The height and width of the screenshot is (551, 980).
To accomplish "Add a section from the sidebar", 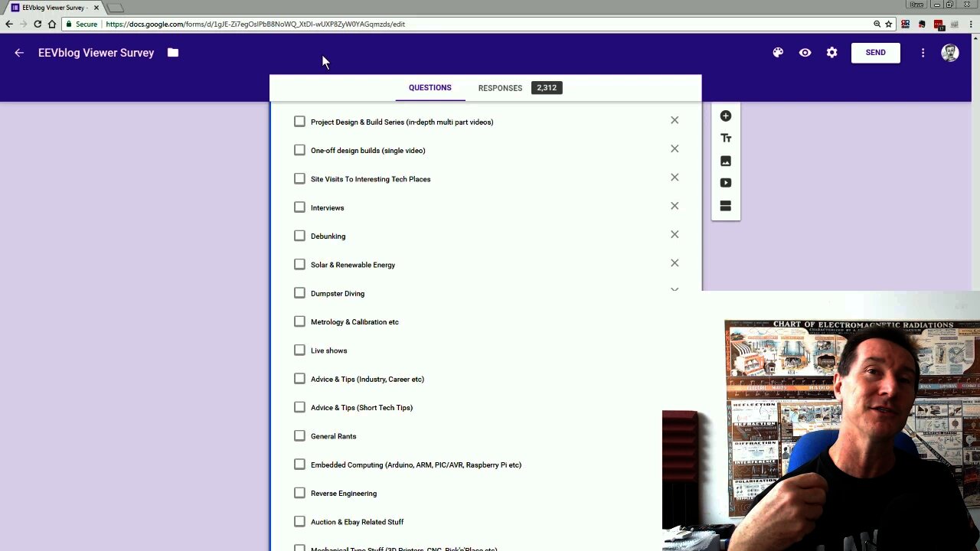I will 726,207.
